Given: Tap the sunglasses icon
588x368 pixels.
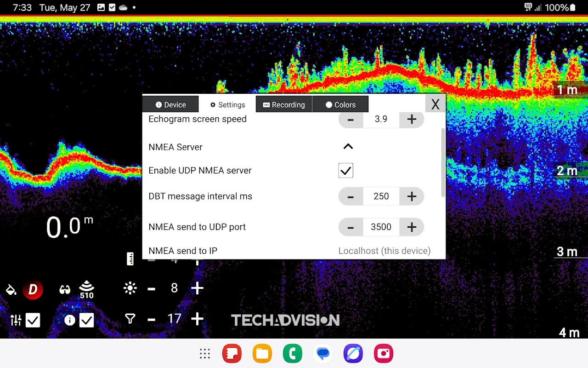Looking at the screenshot, I should point(65,290).
